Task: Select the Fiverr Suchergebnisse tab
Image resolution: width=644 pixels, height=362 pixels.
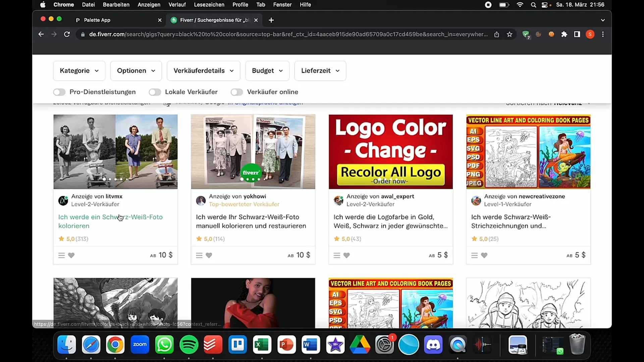Action: (215, 20)
